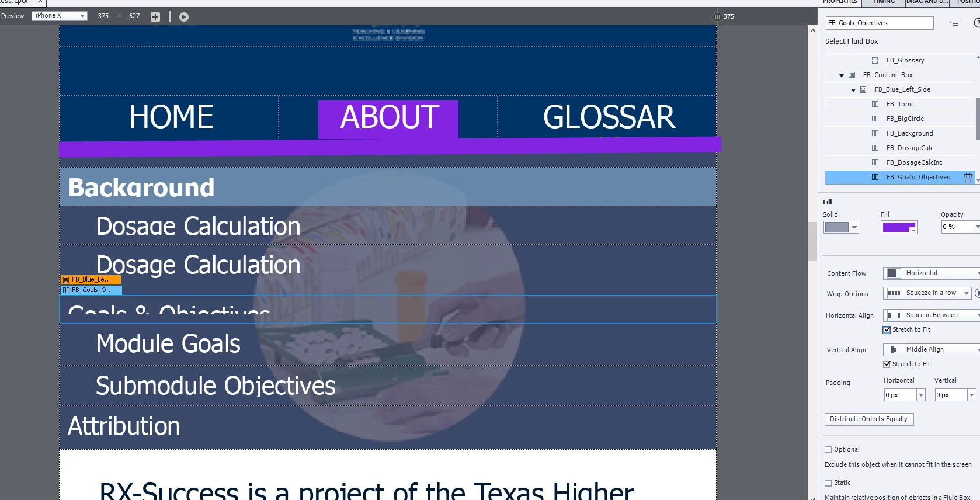The image size is (980, 500).
Task: Open the purple Fill color swatch
Action: coord(899,227)
